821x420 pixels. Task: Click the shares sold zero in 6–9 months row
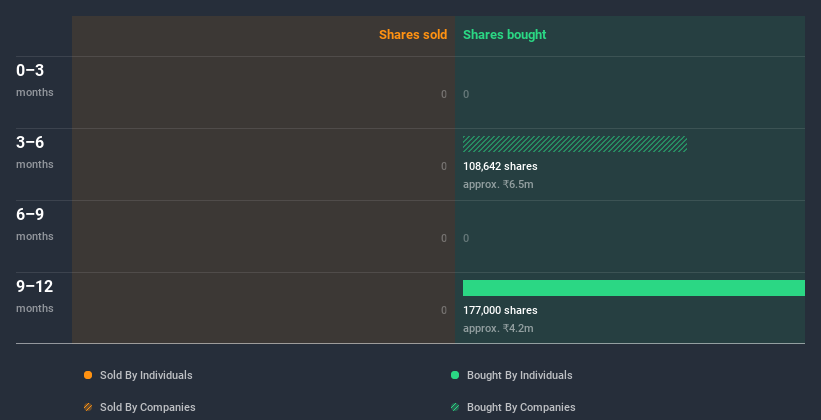pyautogui.click(x=444, y=238)
